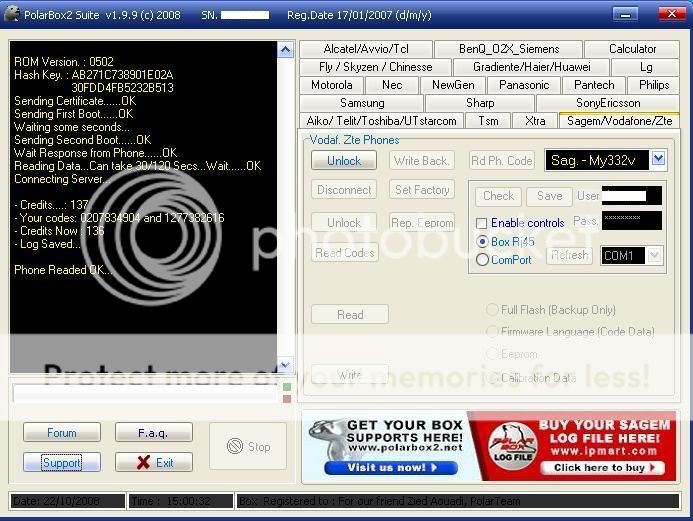Viewport: 693px width, 521px height.
Task: Click the Rep. Eeprom button
Action: point(422,223)
